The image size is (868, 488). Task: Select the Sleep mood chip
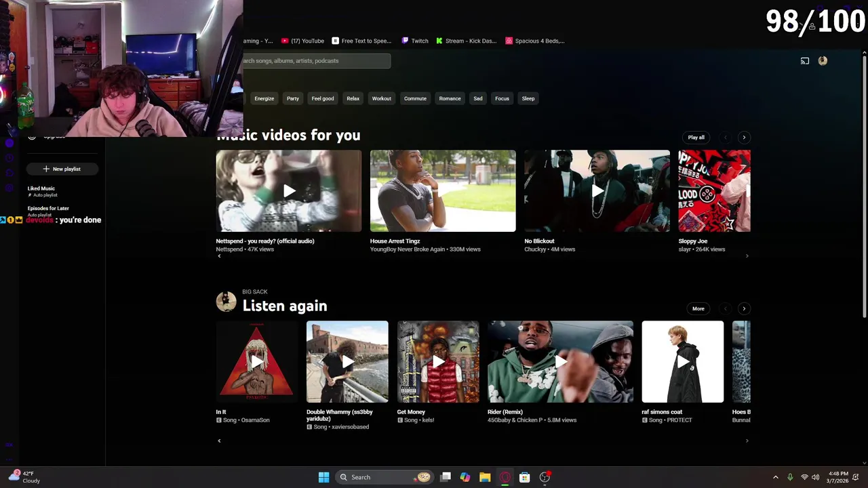[528, 99]
